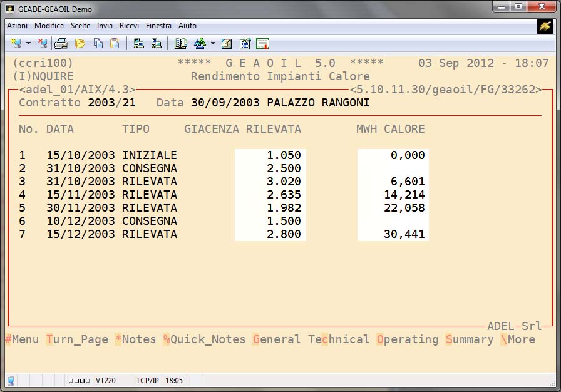The width and height of the screenshot is (561, 392).
Task: Click the giacenza field showing 1.050
Action: pos(270,155)
